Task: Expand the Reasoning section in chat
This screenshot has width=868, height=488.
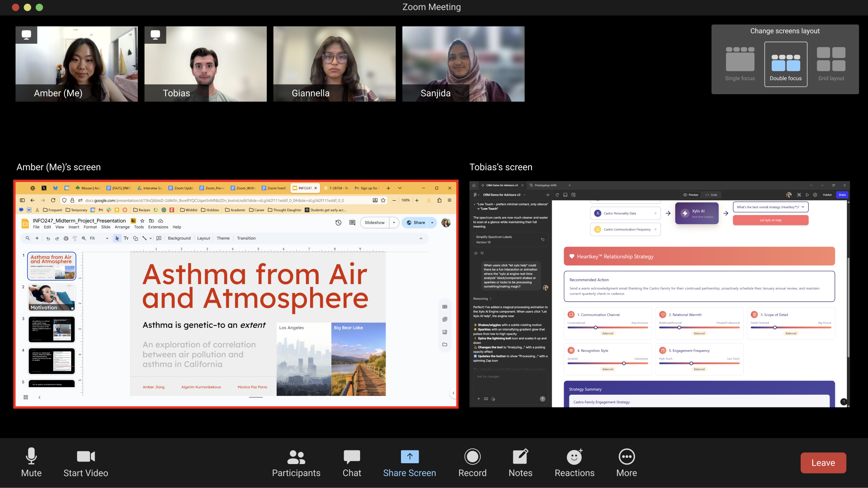Action: coord(482,298)
